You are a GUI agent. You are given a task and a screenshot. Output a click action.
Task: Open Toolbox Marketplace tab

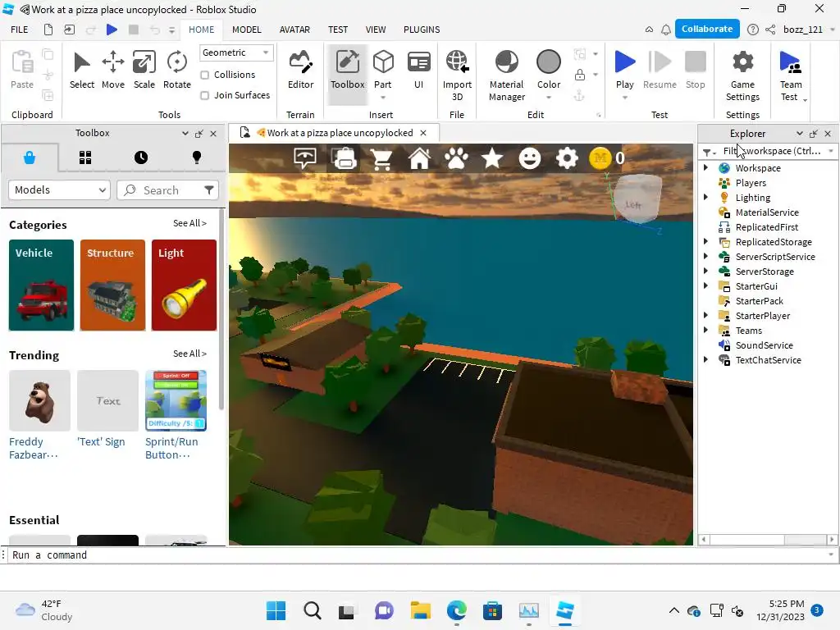[x=30, y=157]
